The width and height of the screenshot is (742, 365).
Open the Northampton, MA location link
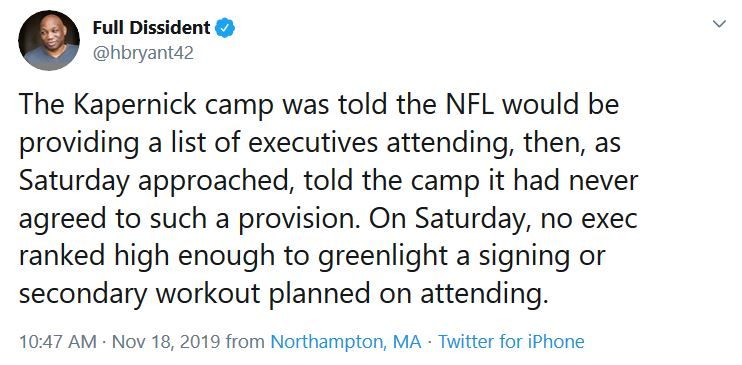(x=346, y=341)
